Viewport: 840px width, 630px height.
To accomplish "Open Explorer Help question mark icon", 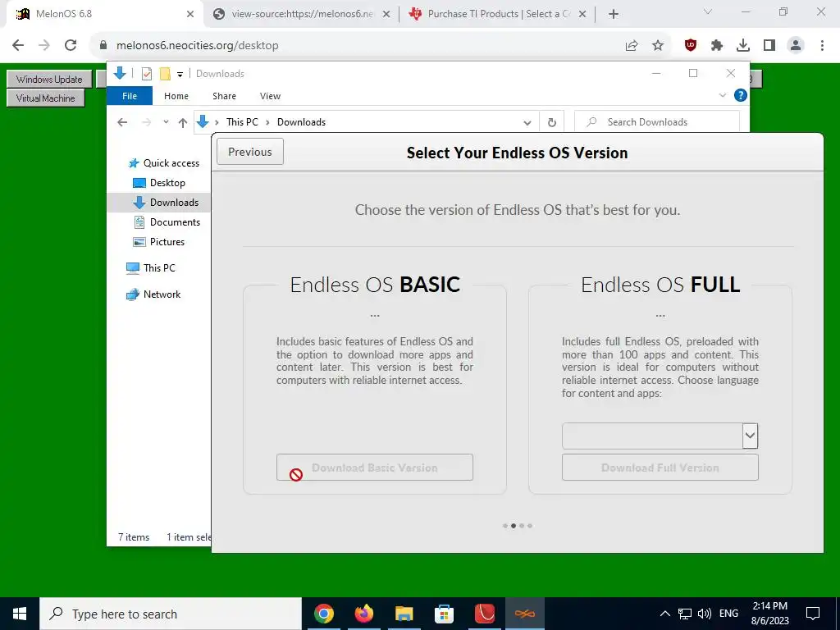I will coord(741,95).
